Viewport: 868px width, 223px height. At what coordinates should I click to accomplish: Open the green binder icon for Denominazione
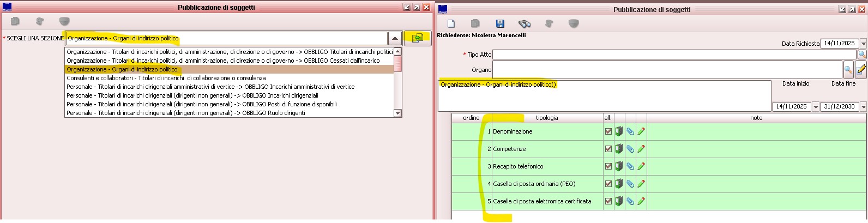(619, 131)
